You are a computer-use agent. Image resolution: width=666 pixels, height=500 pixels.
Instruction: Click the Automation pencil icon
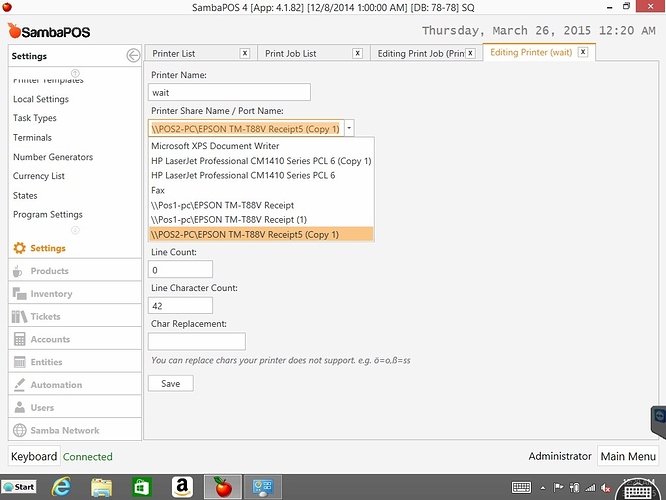click(20, 384)
